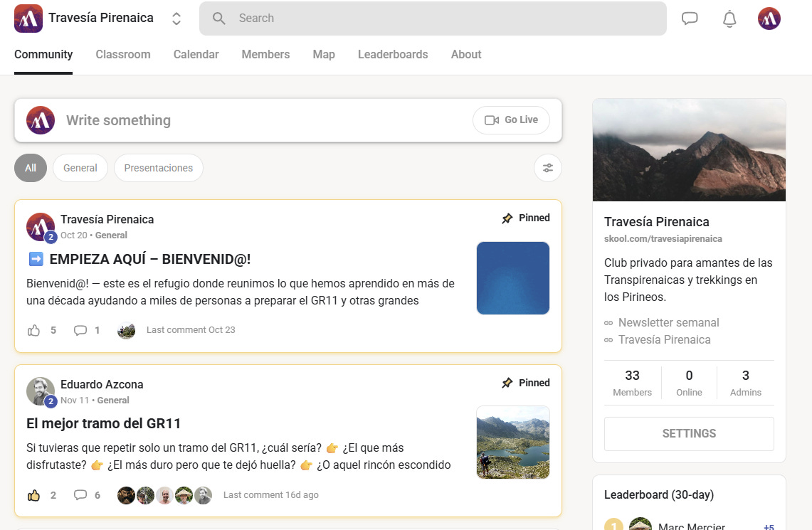Open the community SETTINGS button
Screen dimensions: 812x530
(689, 434)
